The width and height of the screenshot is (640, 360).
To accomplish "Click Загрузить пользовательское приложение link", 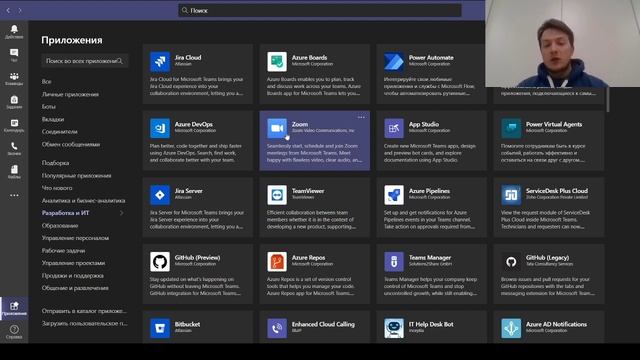I will (x=84, y=323).
